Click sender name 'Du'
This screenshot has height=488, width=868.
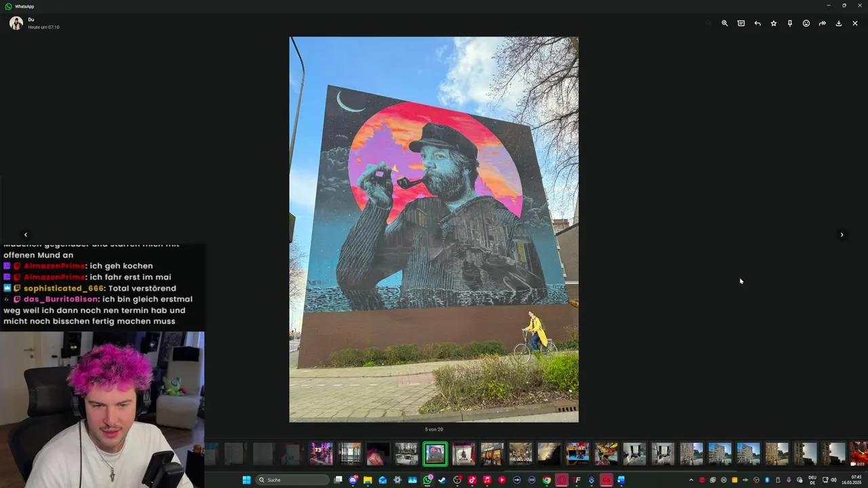31,20
